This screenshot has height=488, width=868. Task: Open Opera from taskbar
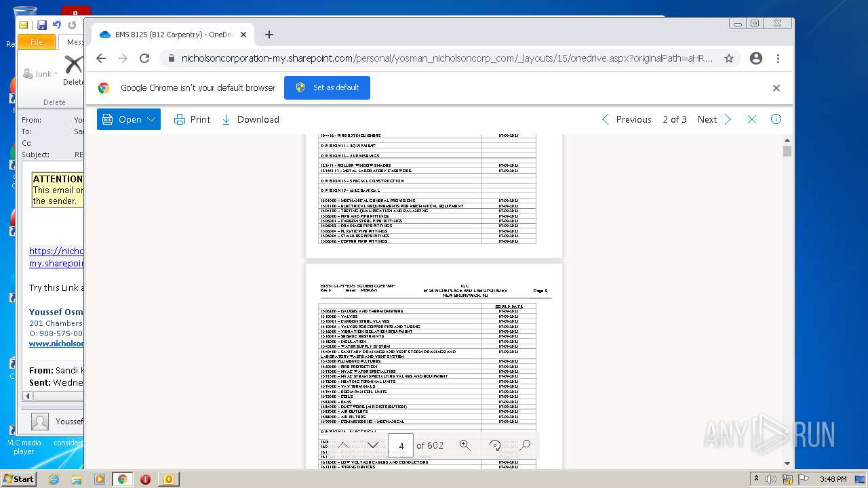(145, 479)
